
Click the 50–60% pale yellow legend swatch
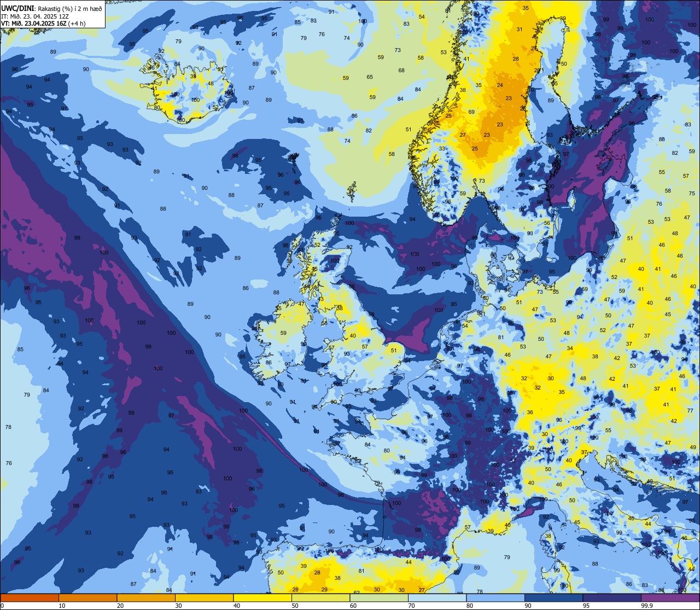(320, 597)
